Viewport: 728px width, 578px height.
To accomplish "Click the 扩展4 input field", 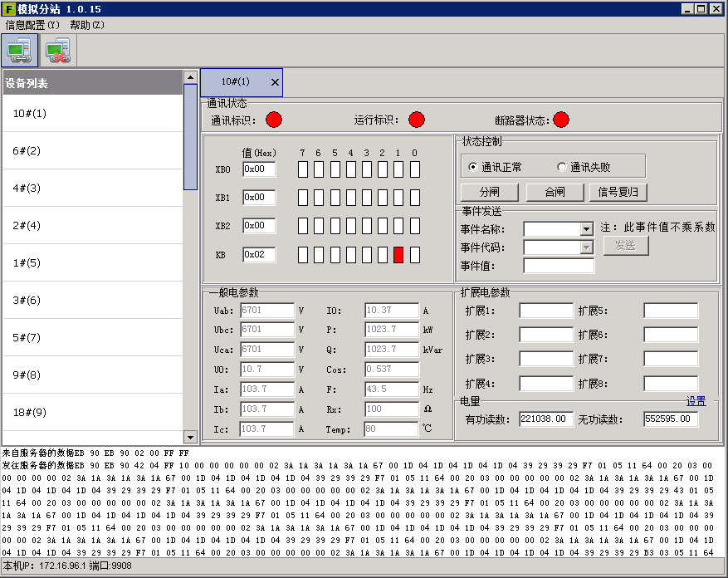I will click(x=546, y=384).
